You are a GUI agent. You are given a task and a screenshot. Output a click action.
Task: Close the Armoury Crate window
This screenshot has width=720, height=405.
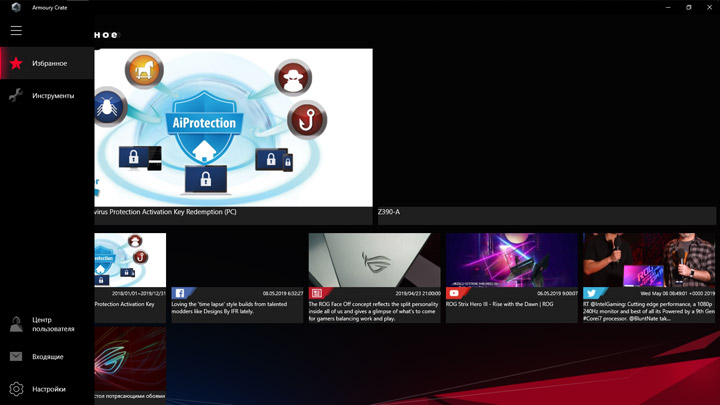709,7
